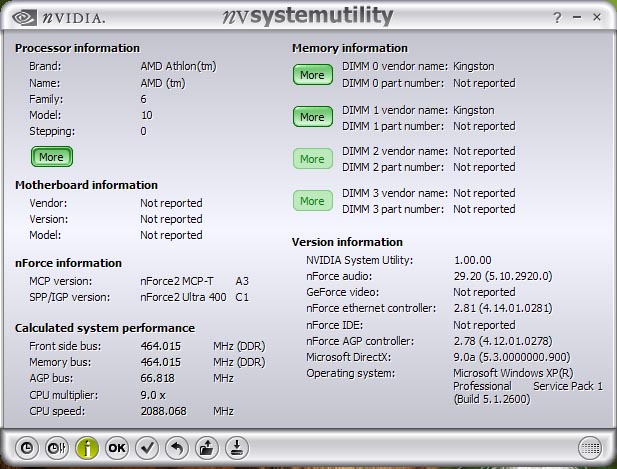This screenshot has height=469, width=617.
Task: Revert changes using the undo arrow icon
Action: pos(177,448)
